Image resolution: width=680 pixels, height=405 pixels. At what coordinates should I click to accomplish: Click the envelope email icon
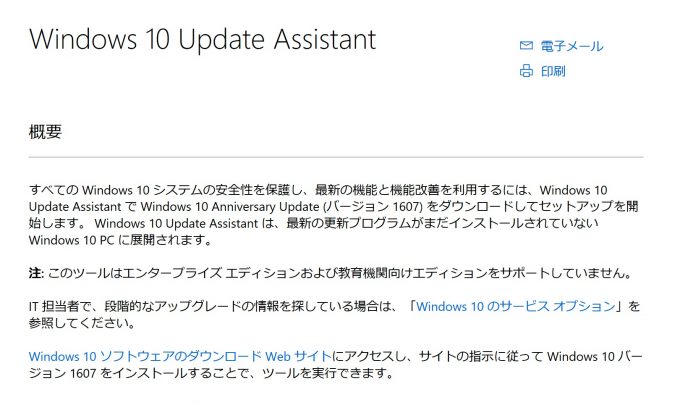tap(526, 46)
